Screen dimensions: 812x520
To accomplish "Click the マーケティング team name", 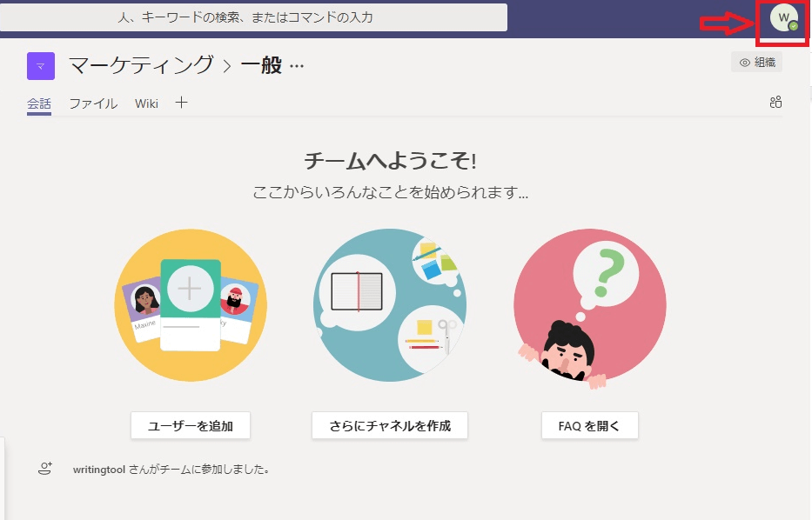I will 141,65.
